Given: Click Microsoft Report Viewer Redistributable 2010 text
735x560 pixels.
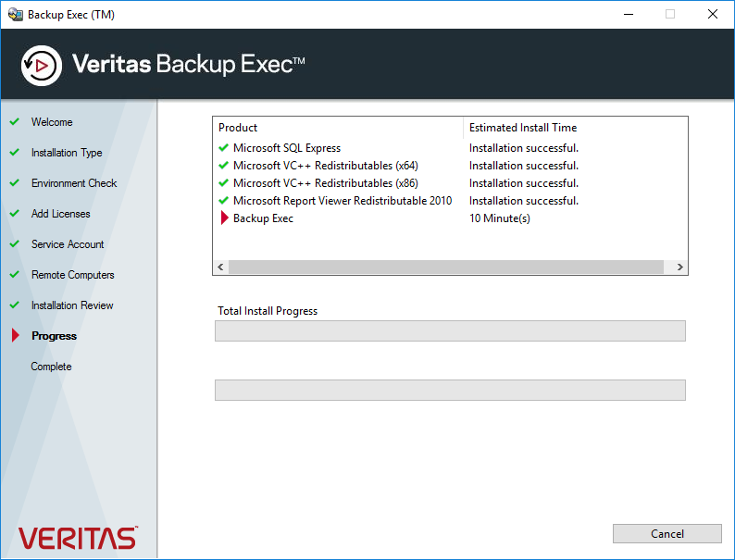Looking at the screenshot, I should click(x=343, y=201).
